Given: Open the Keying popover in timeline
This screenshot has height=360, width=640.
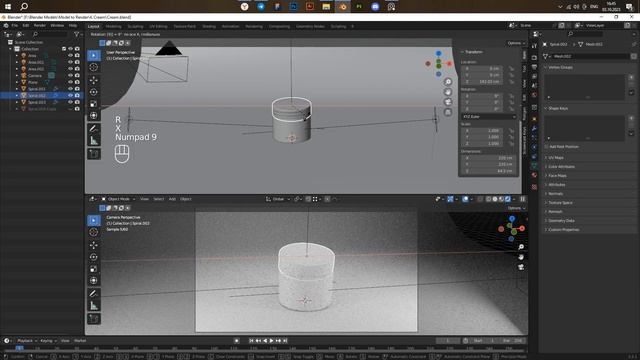Looking at the screenshot, I should point(48,340).
